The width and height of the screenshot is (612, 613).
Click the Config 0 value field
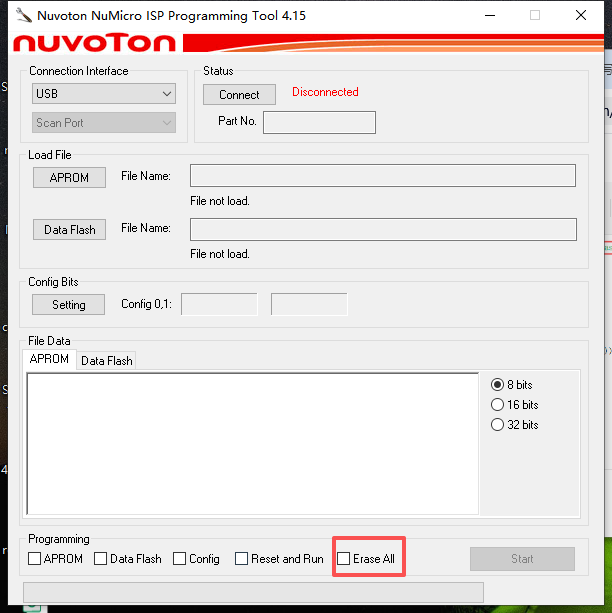219,304
